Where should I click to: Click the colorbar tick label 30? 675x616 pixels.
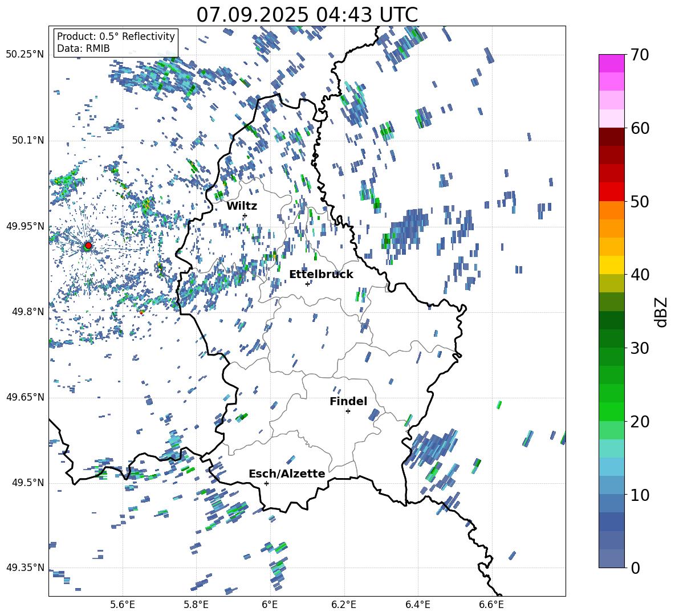pyautogui.click(x=640, y=348)
